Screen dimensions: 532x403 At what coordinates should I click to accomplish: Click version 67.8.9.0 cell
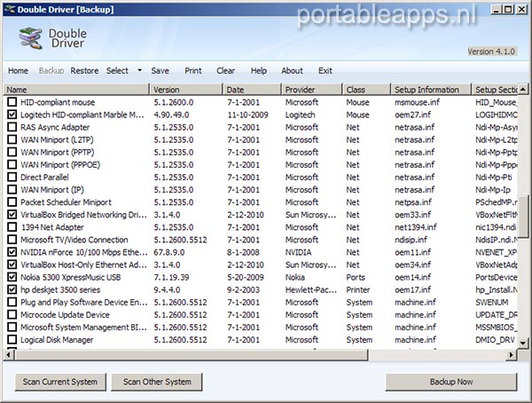(x=169, y=252)
